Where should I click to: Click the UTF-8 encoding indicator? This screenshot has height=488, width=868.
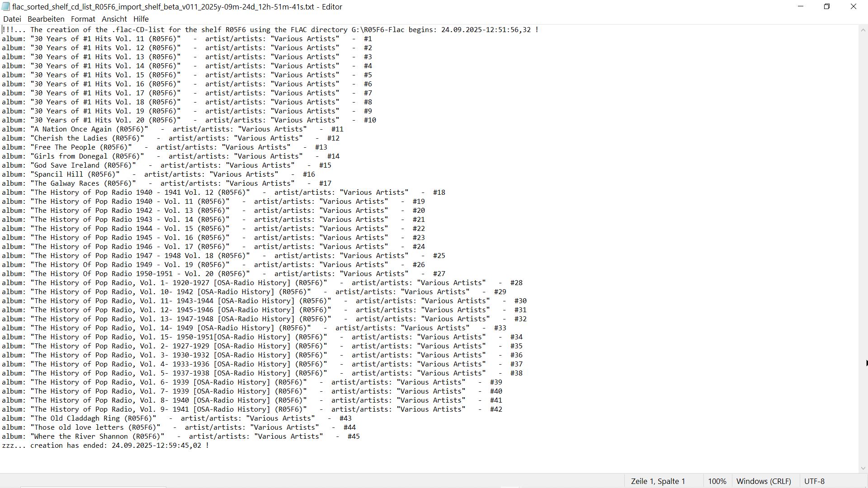tap(814, 481)
